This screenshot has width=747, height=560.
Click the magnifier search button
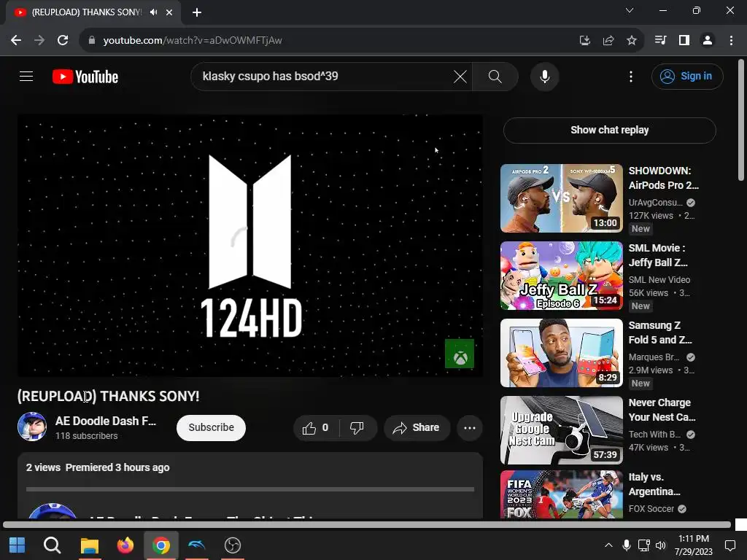(495, 76)
